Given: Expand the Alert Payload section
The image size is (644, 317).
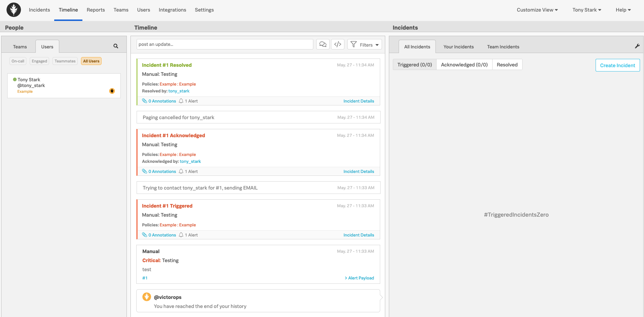Looking at the screenshot, I should click(359, 278).
